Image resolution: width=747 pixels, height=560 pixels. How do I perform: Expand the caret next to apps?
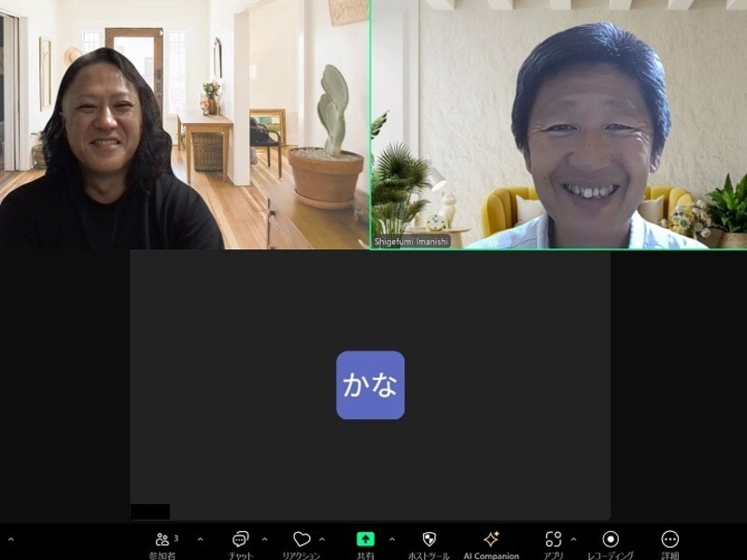tap(573, 539)
